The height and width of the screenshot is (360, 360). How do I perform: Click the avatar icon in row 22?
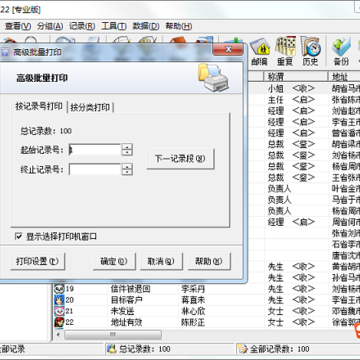[x=59, y=322]
